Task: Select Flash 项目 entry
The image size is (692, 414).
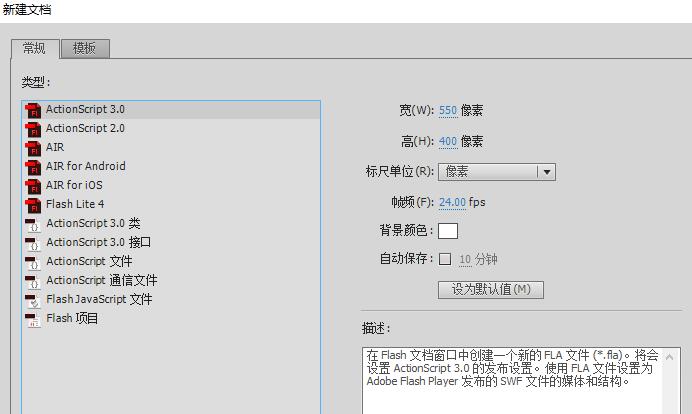Action: 72,318
